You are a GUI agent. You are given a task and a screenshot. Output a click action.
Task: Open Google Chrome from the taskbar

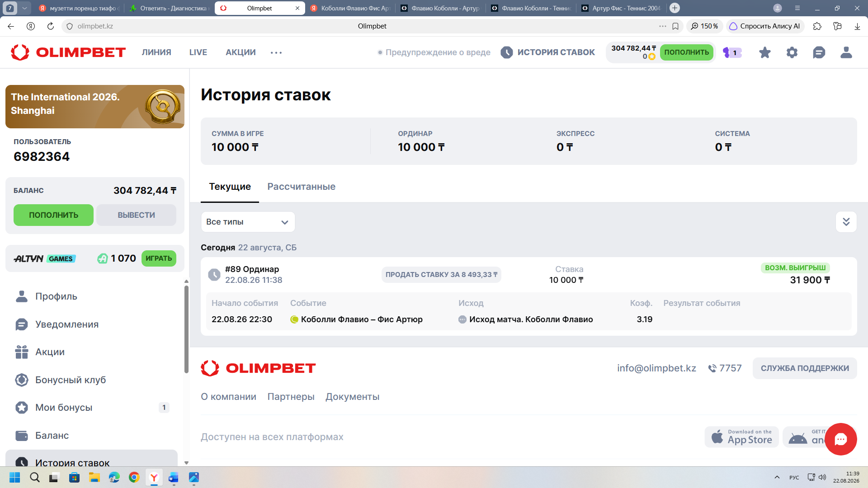134,477
